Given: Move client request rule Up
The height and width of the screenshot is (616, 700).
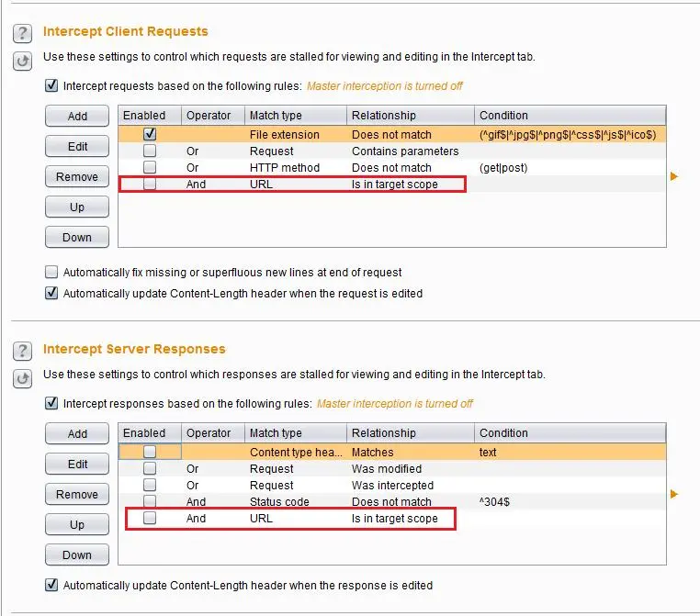Looking at the screenshot, I should [77, 207].
